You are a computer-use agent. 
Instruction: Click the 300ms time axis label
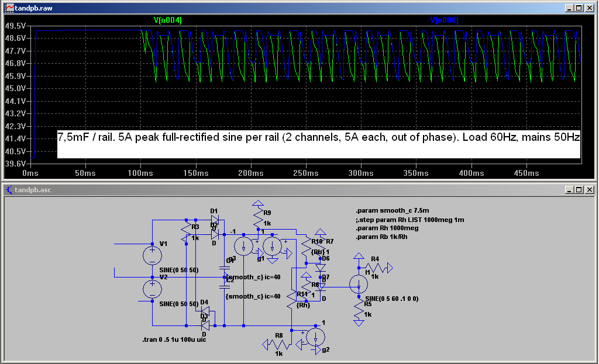click(360, 173)
